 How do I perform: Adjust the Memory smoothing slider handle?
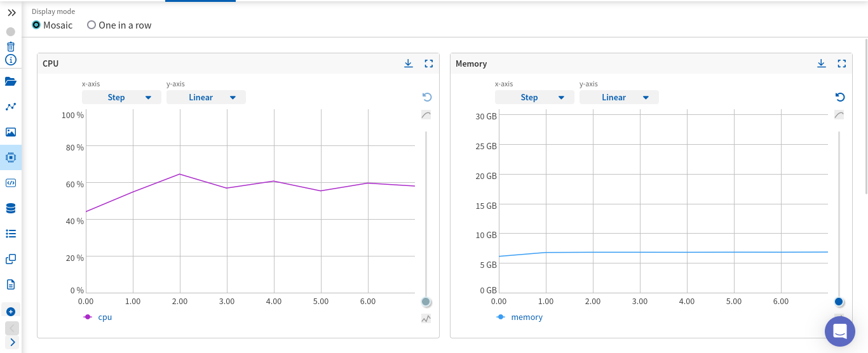pyautogui.click(x=839, y=302)
